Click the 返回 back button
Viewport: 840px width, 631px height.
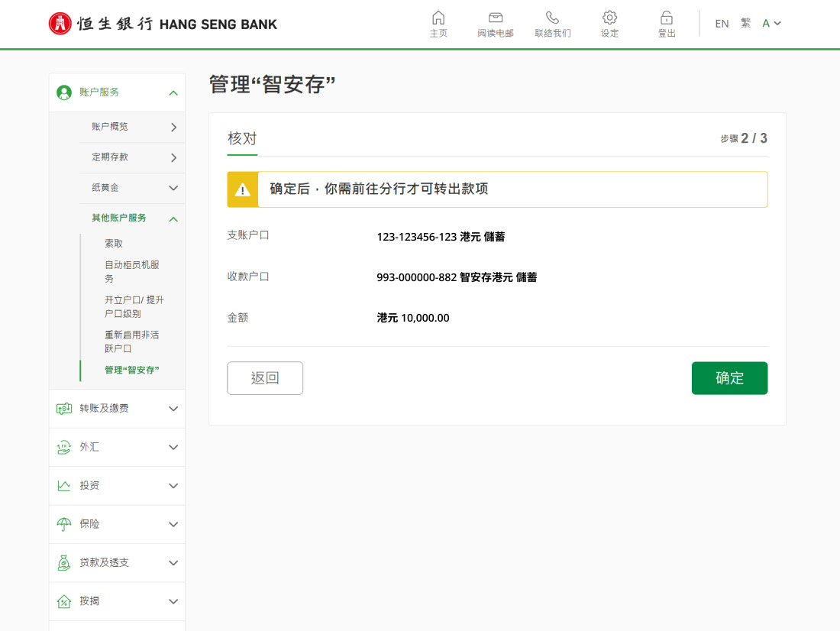(x=265, y=378)
